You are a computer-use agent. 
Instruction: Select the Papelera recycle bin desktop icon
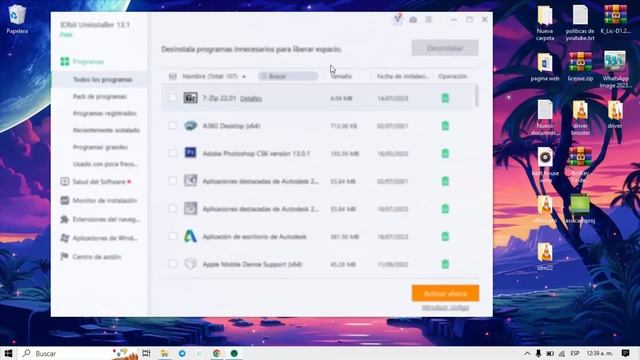tap(17, 19)
